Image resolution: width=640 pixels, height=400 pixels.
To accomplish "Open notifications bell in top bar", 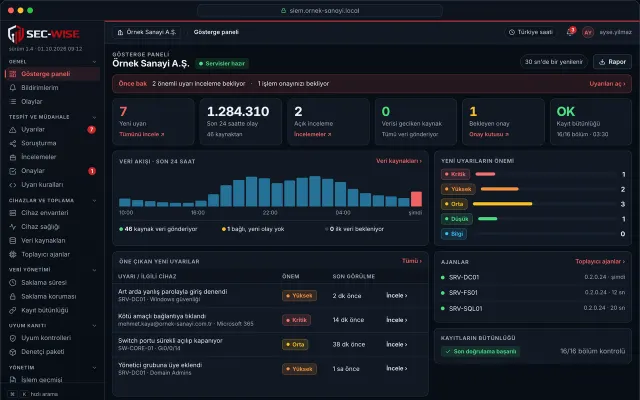I will 570,32.
